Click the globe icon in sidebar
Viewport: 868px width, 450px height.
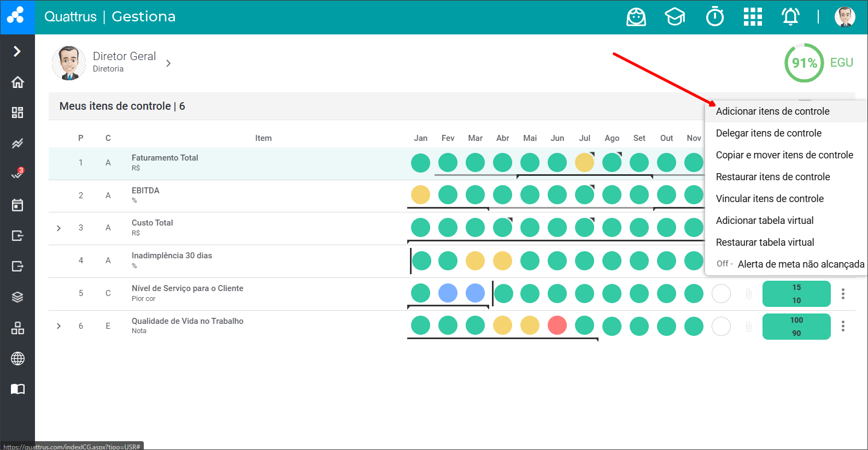click(17, 359)
